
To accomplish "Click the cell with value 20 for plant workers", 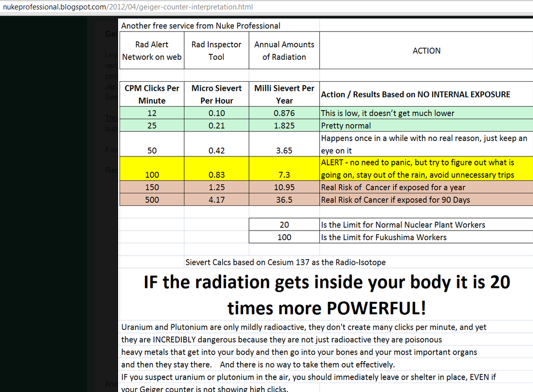I will [284, 225].
